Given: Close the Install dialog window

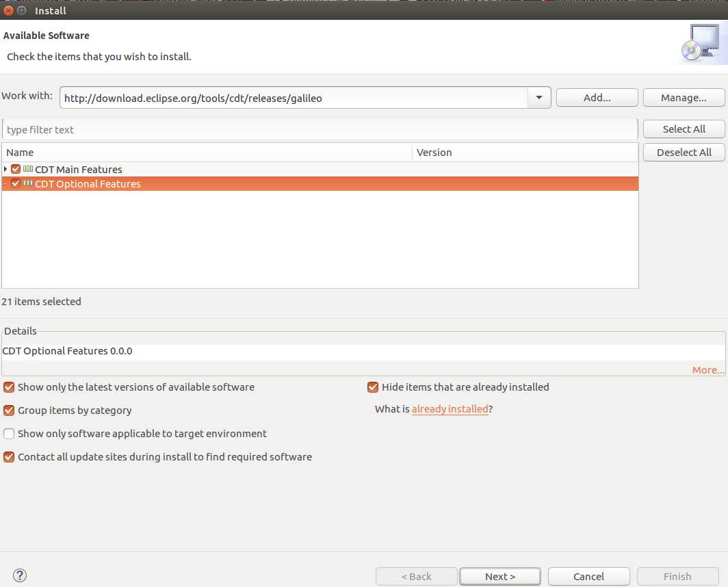Looking at the screenshot, I should 8,10.
